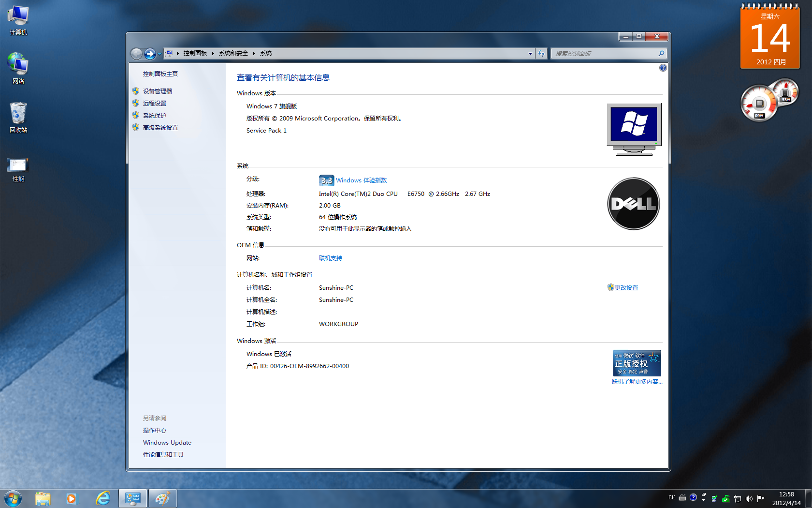The height and width of the screenshot is (508, 812).
Task: Click the keyboard icon in language bar
Action: coord(682,497)
